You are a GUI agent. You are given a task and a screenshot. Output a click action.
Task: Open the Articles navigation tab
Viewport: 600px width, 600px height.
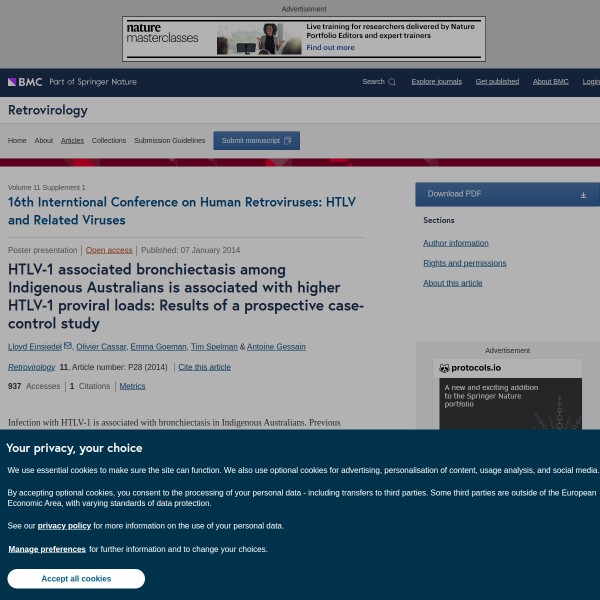pos(72,141)
